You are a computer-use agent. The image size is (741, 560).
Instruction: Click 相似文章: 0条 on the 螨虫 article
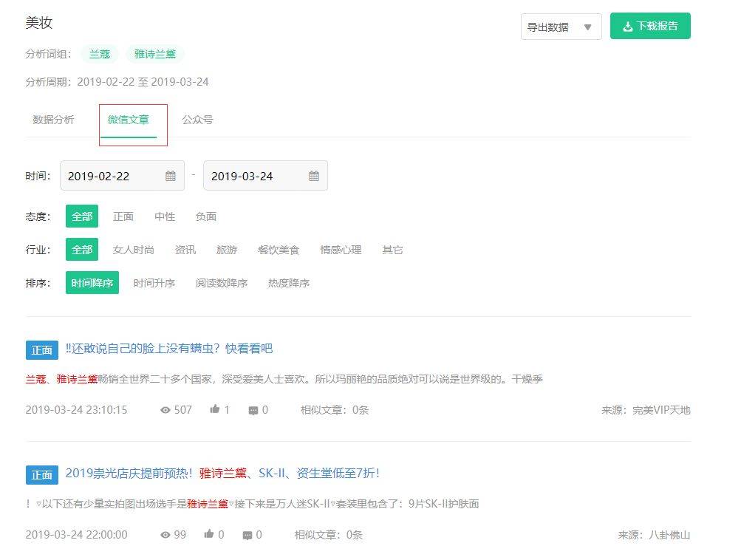335,410
